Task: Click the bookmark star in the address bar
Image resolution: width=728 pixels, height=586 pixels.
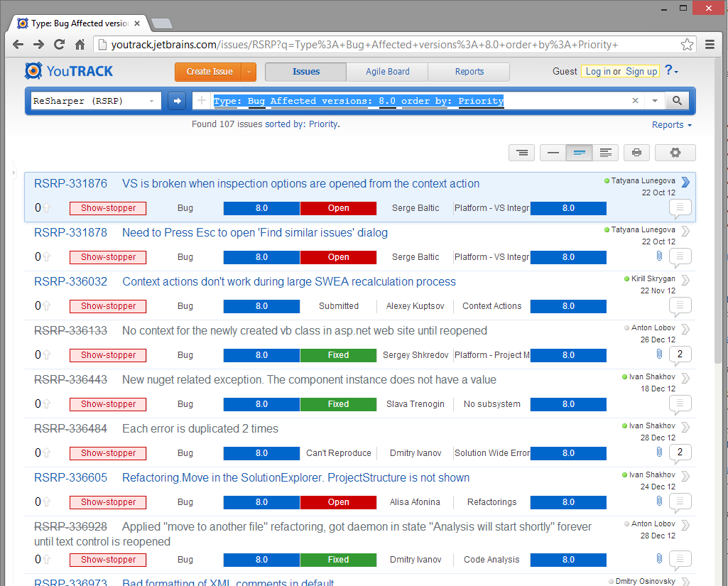Action: (687, 43)
